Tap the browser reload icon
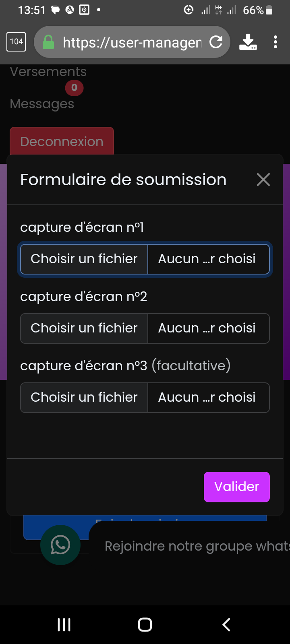This screenshot has width=290, height=644. point(216,42)
